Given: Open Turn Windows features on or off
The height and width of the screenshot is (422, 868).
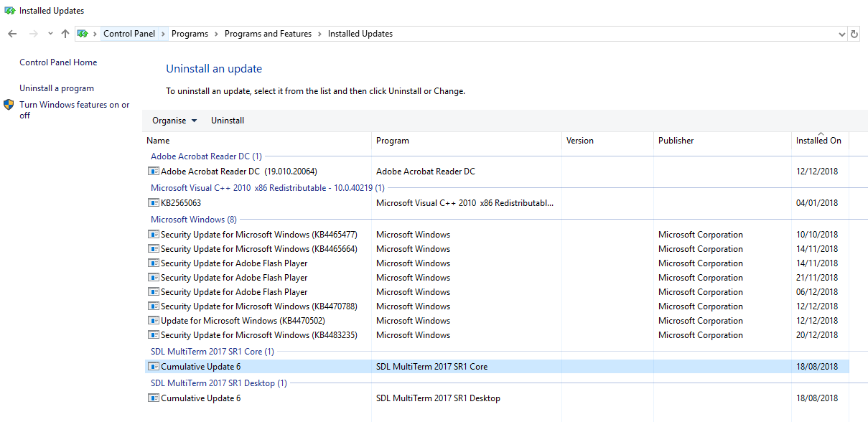Looking at the screenshot, I should (x=75, y=110).
